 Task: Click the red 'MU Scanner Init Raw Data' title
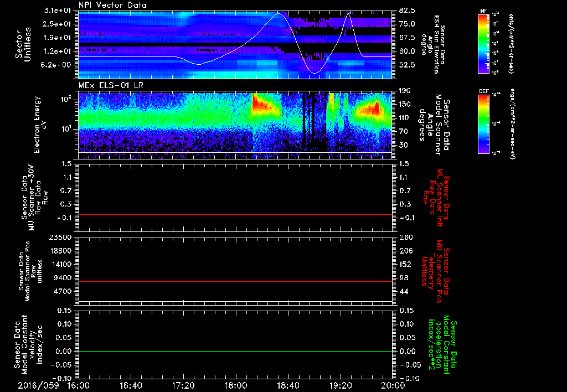click(x=436, y=198)
